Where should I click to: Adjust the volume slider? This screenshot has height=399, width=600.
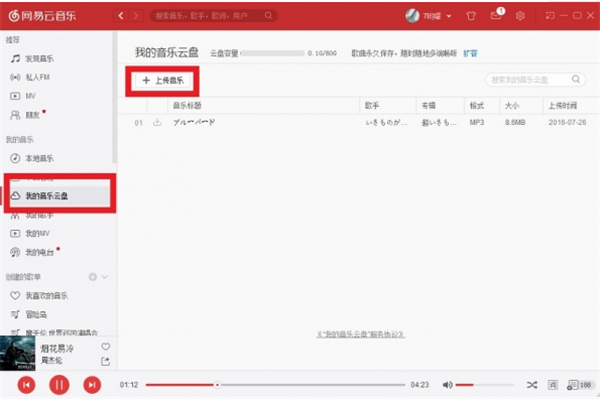[485, 385]
